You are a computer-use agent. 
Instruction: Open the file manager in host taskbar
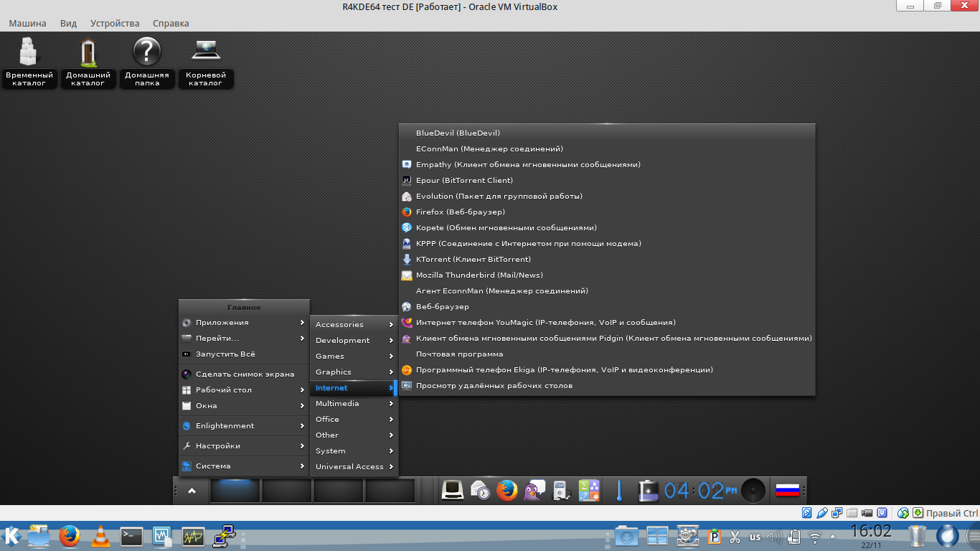point(39,536)
